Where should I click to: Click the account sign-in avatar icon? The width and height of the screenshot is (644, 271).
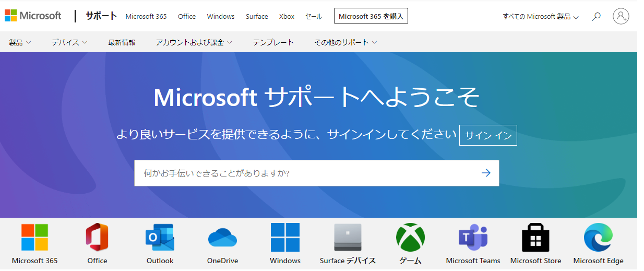621,16
